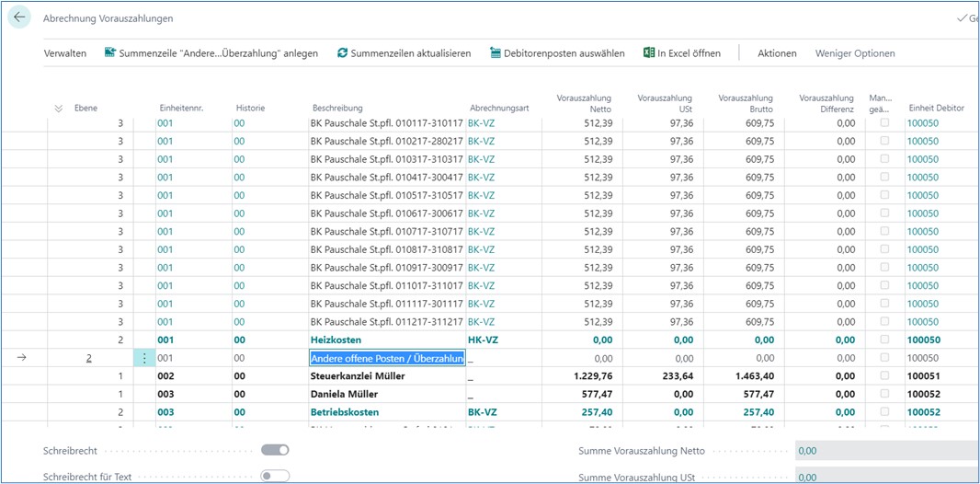Click the back arrow button
The image size is (980, 484).
[19, 17]
